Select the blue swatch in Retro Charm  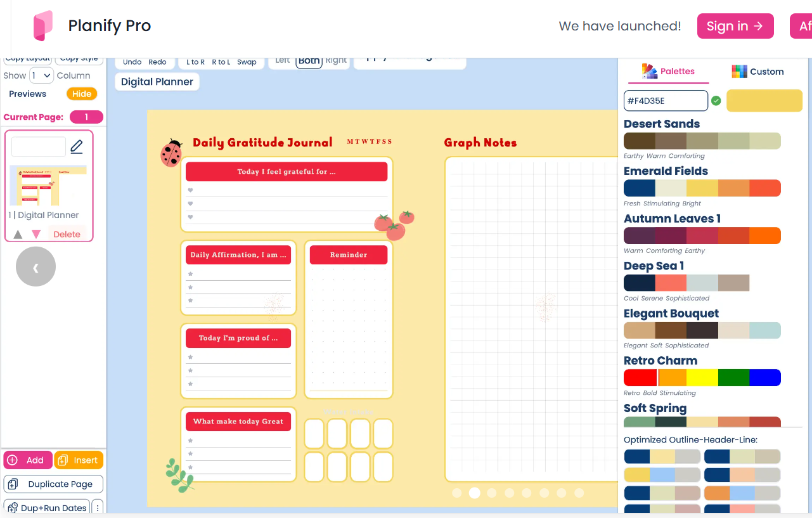[x=765, y=377]
